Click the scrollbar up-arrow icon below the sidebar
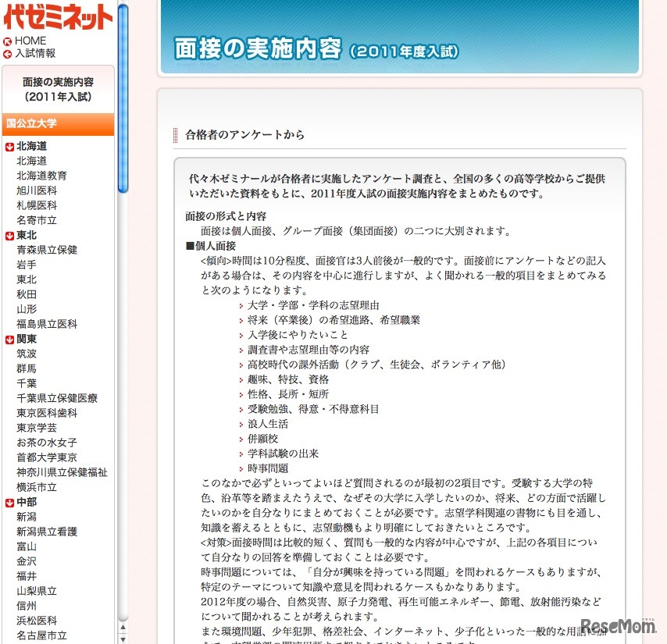667x644 pixels. click(122, 625)
